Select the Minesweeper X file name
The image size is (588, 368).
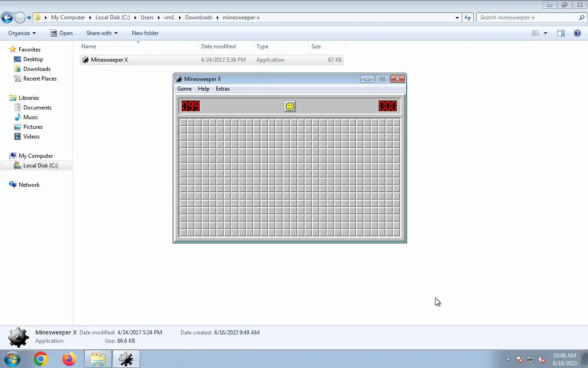[109, 60]
